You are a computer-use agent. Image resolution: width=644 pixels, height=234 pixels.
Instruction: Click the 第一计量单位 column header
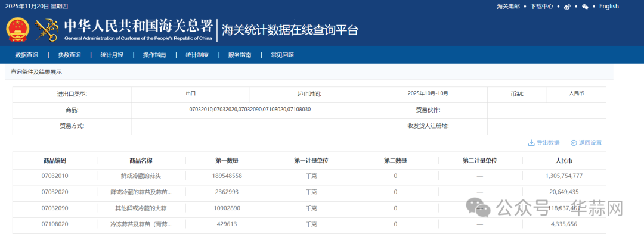311,161
